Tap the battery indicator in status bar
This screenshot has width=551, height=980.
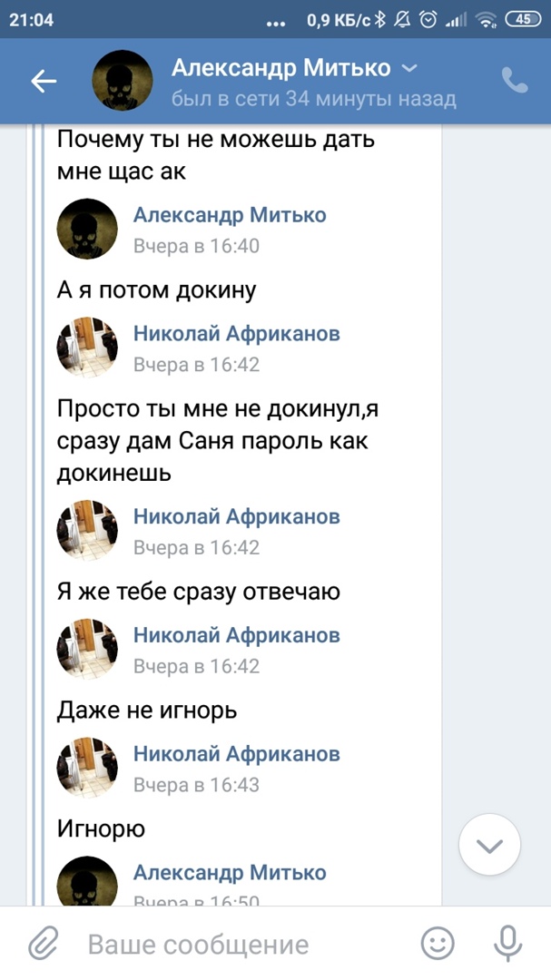[523, 19]
